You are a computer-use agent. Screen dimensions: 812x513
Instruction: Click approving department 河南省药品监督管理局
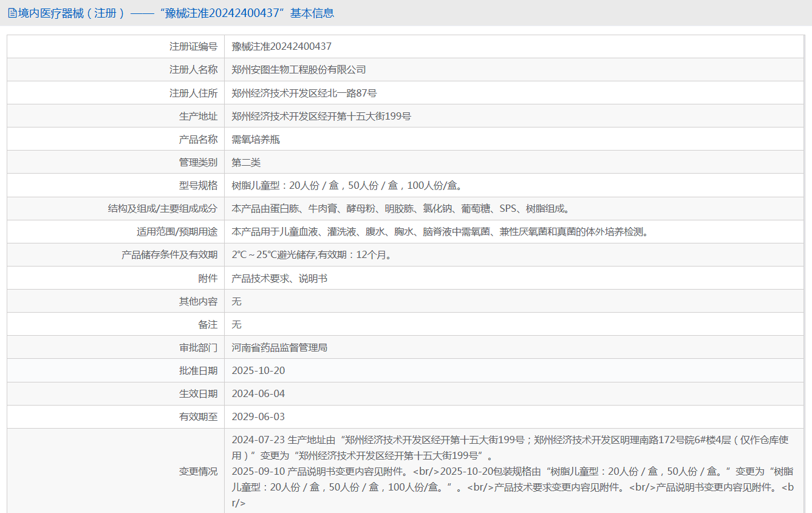pyautogui.click(x=279, y=347)
